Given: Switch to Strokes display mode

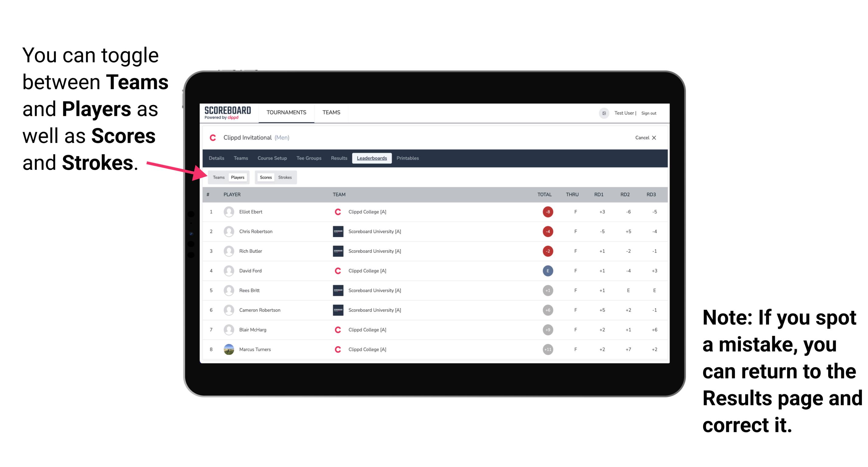Looking at the screenshot, I should 286,177.
